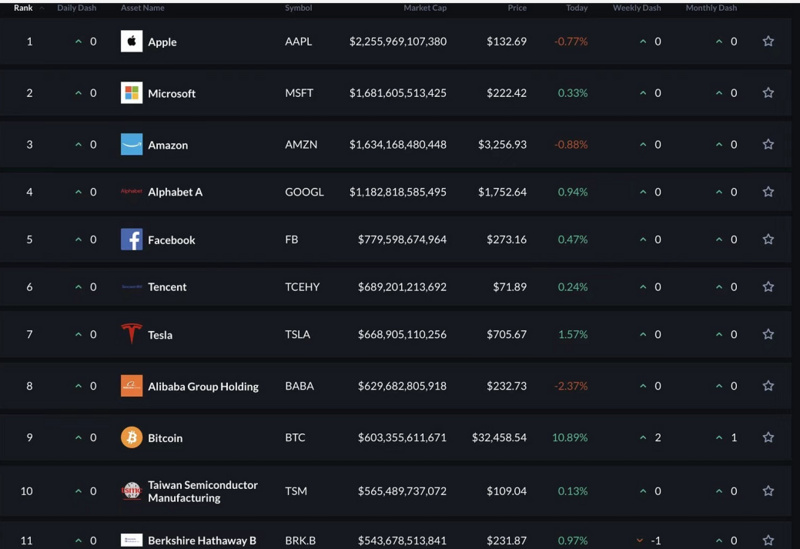
Task: Click Bitcoin's weekly dash value 2
Action: click(658, 437)
